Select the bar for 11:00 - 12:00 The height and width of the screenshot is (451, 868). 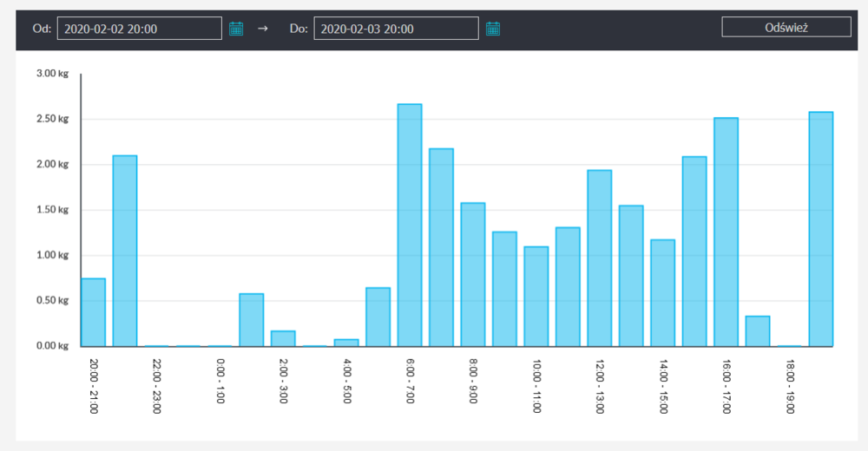pyautogui.click(x=568, y=287)
